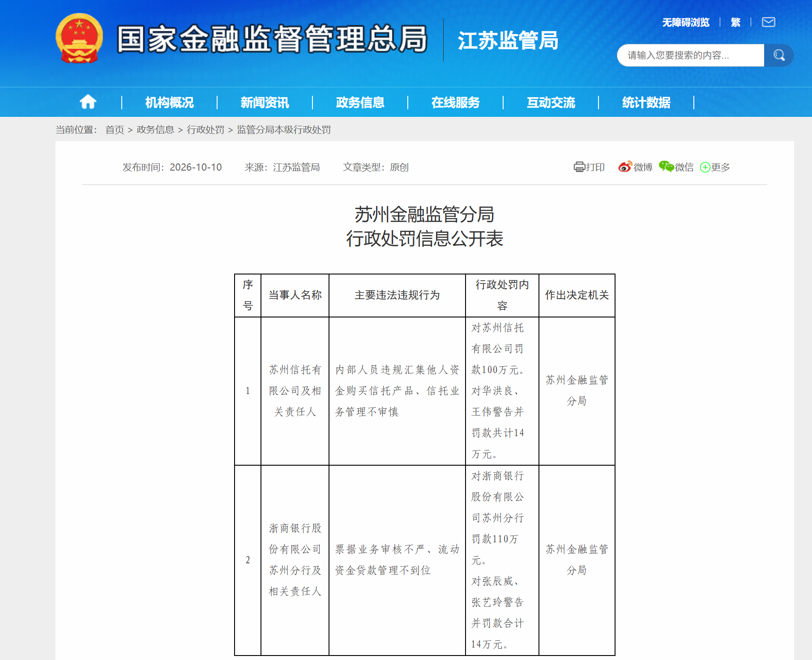Open the 统计数据 menu
Image resolution: width=812 pixels, height=660 pixels.
pos(646,103)
